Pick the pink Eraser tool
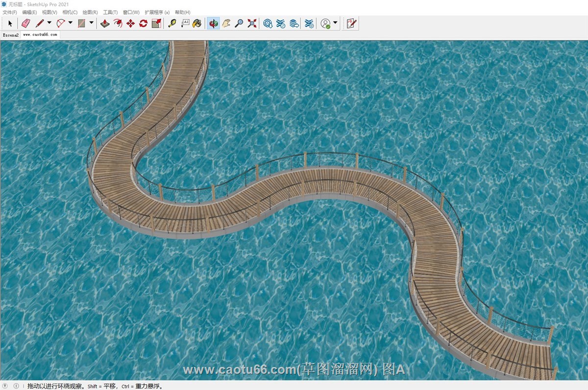588x390 pixels. click(26, 23)
